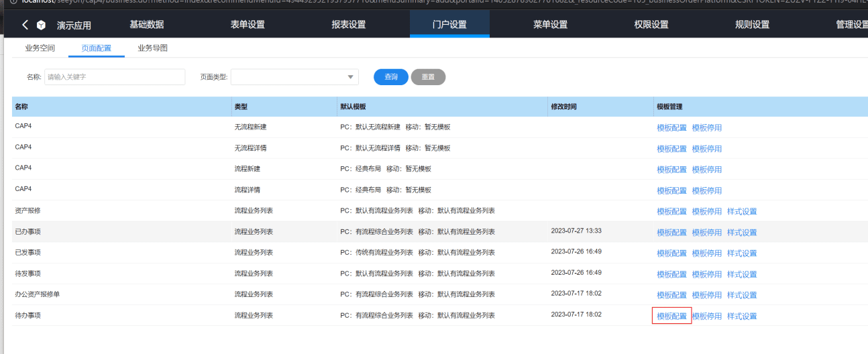Select the 已办事项 name cell
The width and height of the screenshot is (868, 354).
(28, 231)
